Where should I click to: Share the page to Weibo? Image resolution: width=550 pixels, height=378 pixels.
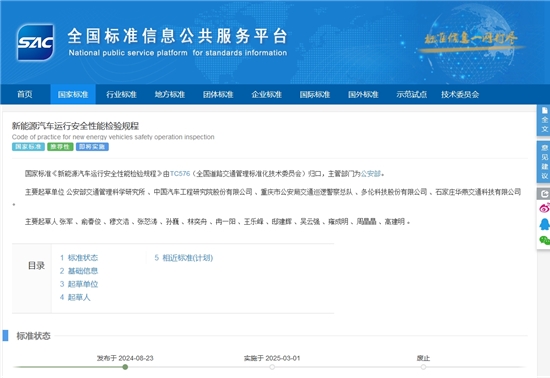point(544,208)
